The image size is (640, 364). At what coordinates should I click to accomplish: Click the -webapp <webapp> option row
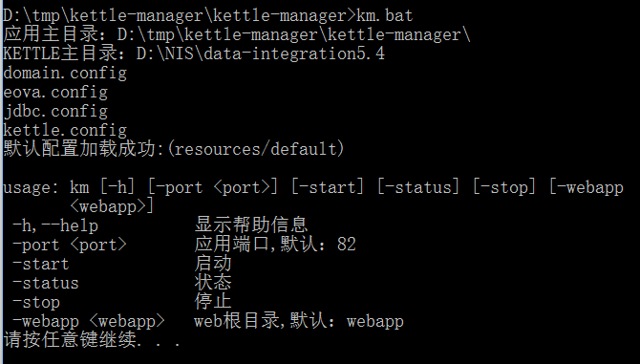(x=208, y=321)
